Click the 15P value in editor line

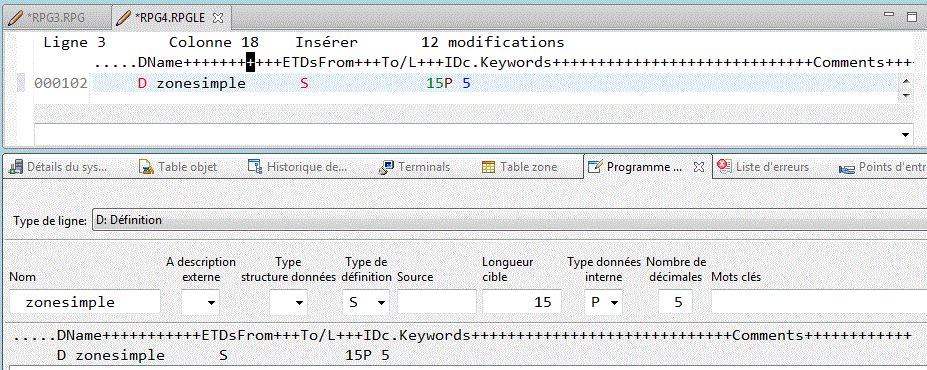pos(440,83)
